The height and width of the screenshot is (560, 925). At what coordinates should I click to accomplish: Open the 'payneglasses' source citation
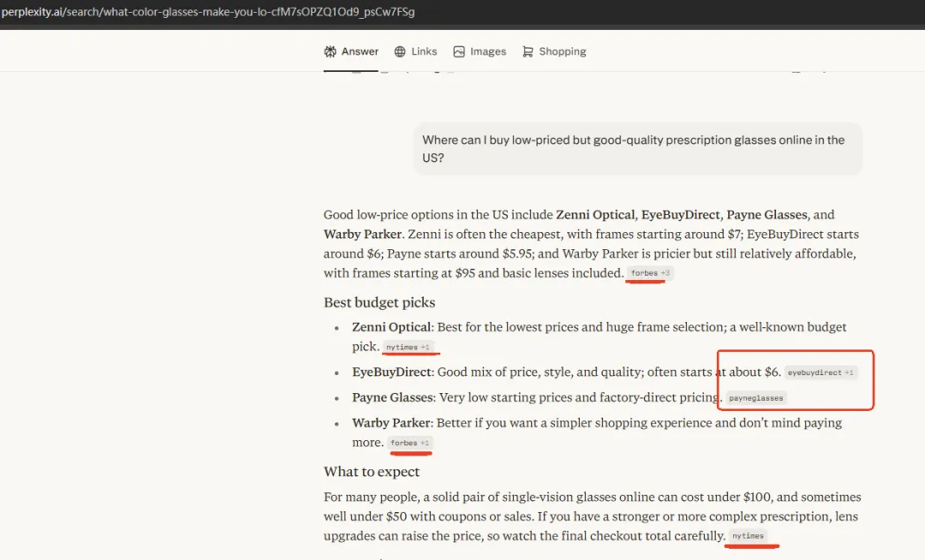coord(755,398)
